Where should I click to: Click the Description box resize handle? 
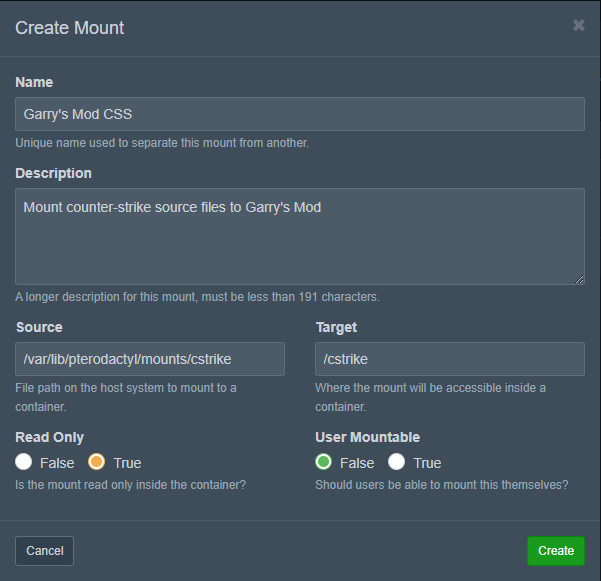pos(579,279)
